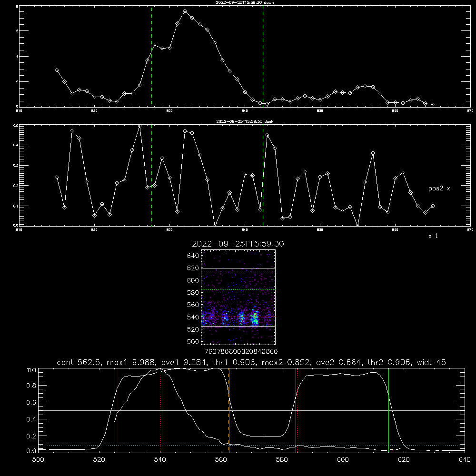476x476 pixels.
Task: Click the "500" x-axis label of bottom plot
Action: [38, 460]
